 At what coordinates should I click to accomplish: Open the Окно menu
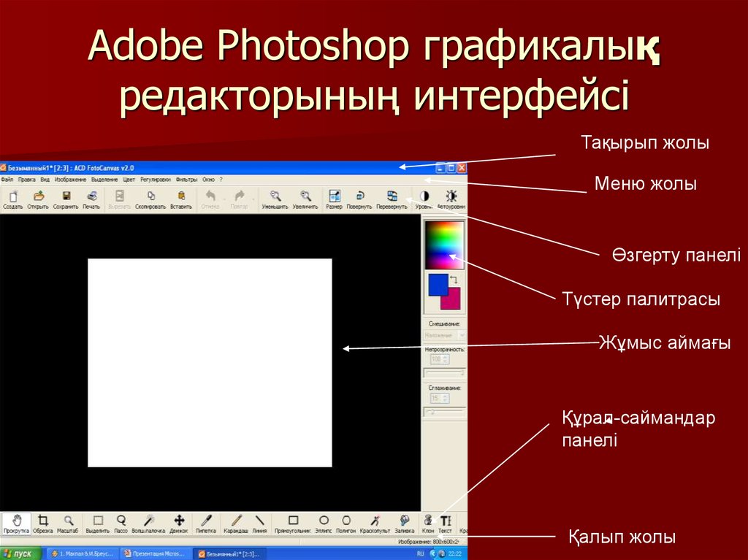click(x=208, y=180)
